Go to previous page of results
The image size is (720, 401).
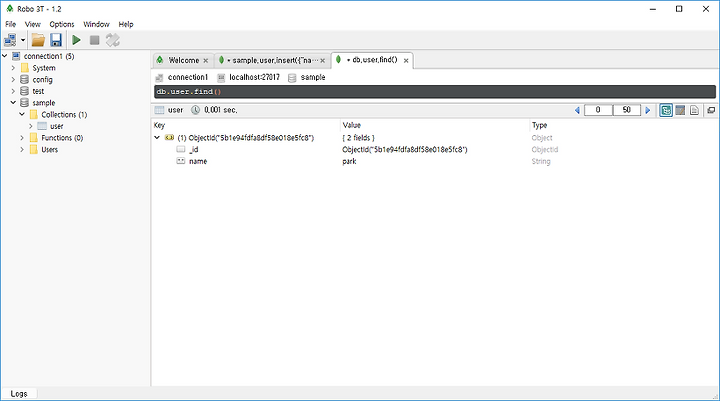[x=577, y=110]
